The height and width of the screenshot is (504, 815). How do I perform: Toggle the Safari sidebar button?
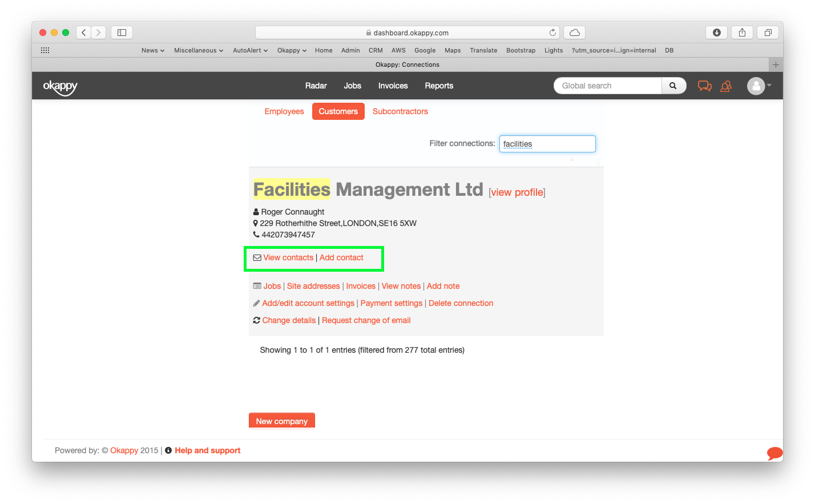pos(122,33)
